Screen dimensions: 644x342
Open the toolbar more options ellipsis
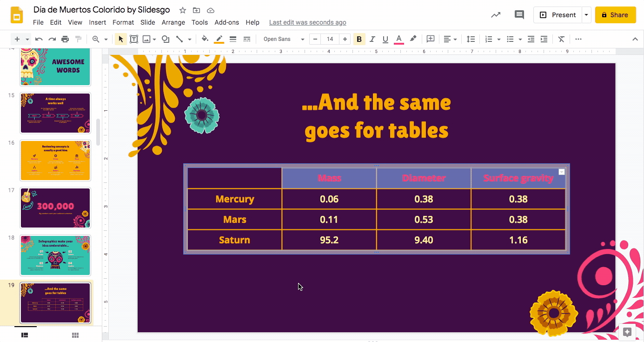pyautogui.click(x=578, y=39)
